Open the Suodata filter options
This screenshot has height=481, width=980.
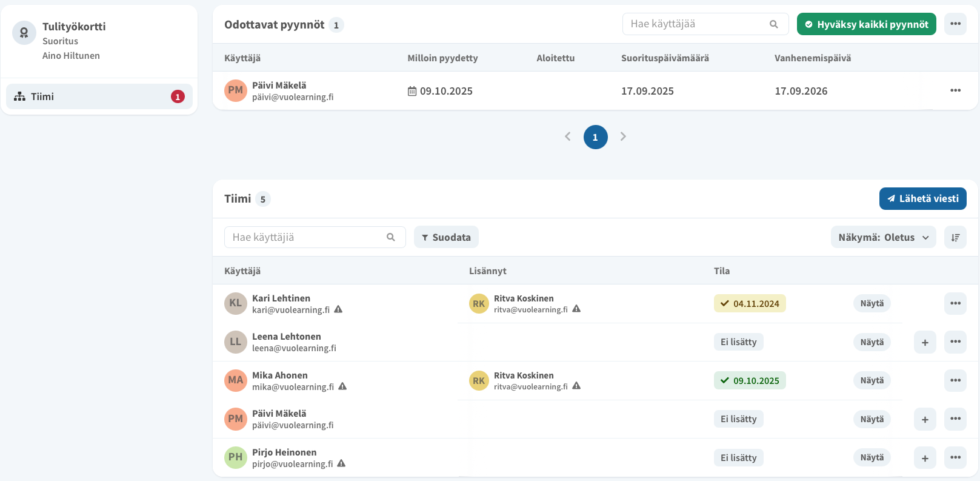click(x=446, y=237)
